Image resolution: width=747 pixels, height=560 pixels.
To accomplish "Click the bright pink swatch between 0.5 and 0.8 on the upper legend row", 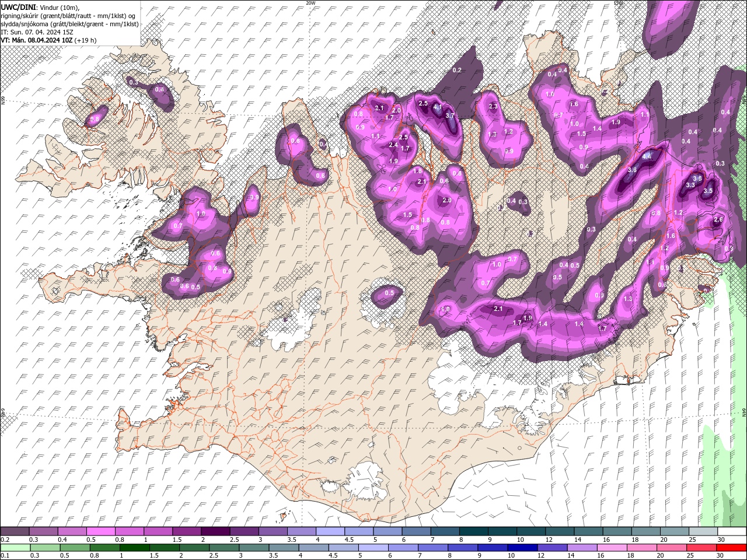I will click(100, 531).
